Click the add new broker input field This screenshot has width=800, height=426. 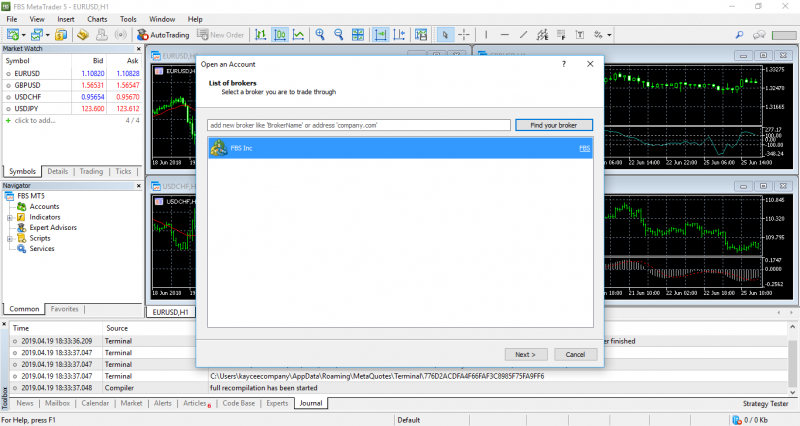click(x=359, y=125)
